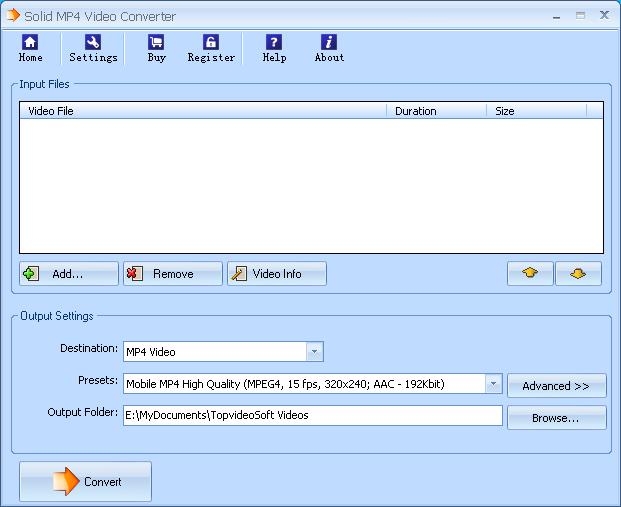The image size is (621, 507).
Task: Open the Presets quality dropdown
Action: [493, 384]
